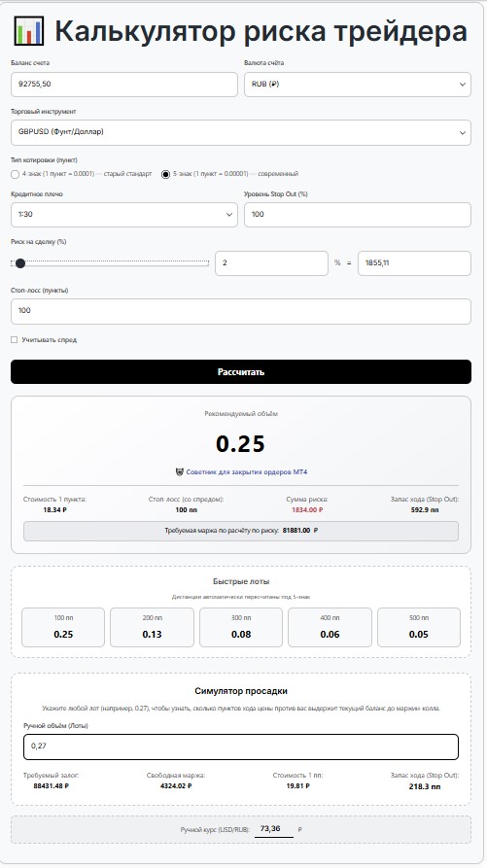This screenshot has height=868, width=487.
Task: Click the manual volume field 0,27
Action: (x=241, y=746)
